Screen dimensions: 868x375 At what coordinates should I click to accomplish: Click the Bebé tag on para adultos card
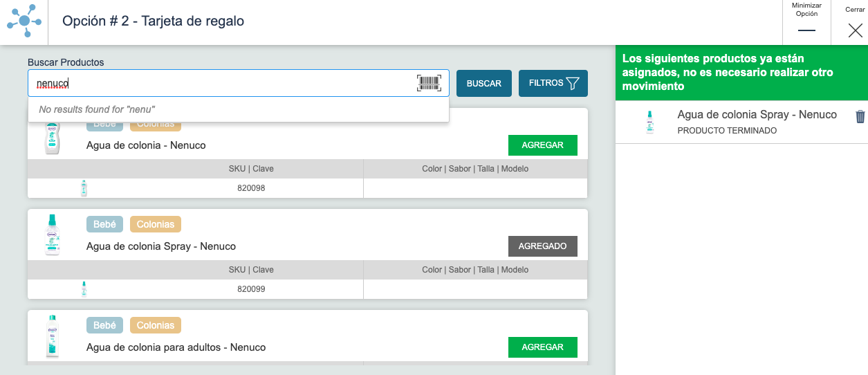tap(104, 325)
